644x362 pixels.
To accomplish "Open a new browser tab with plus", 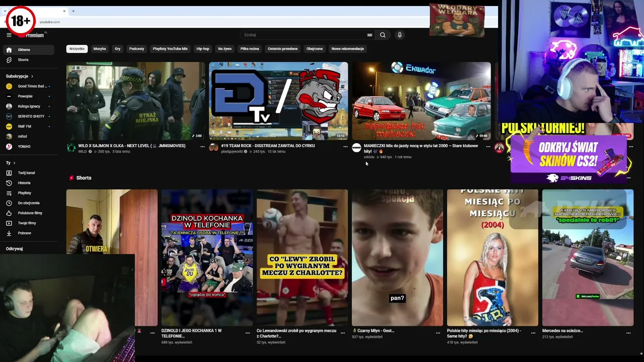I will point(73,11).
